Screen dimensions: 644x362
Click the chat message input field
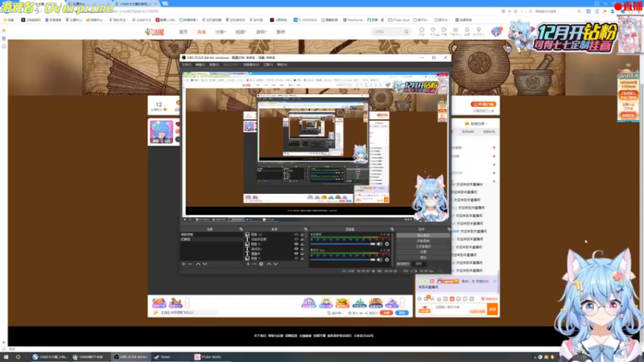pyautogui.click(x=459, y=308)
